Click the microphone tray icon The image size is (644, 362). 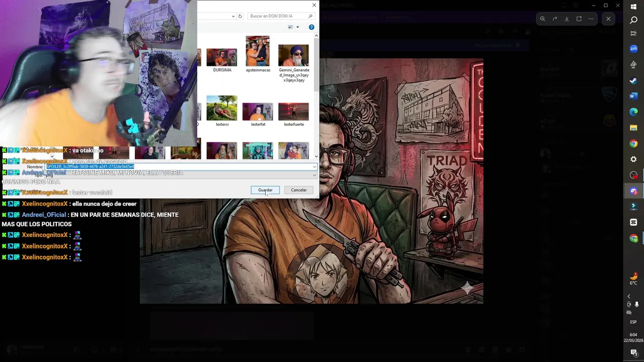tap(638, 304)
